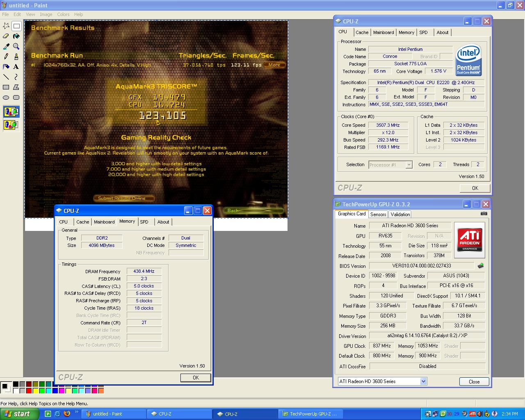This screenshot has width=525, height=420.
Task: Choose the Line tool in Paint
Action: pyautogui.click(x=6, y=77)
